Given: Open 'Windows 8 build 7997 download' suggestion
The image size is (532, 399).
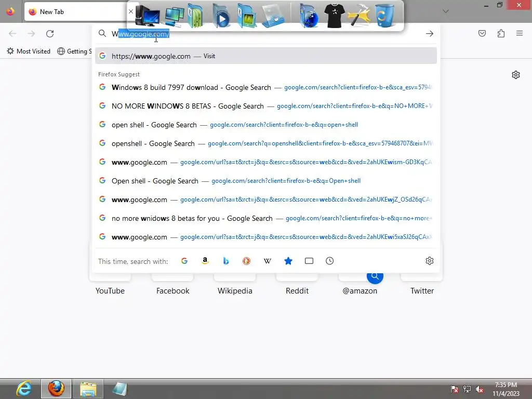Looking at the screenshot, I should coord(266,87).
